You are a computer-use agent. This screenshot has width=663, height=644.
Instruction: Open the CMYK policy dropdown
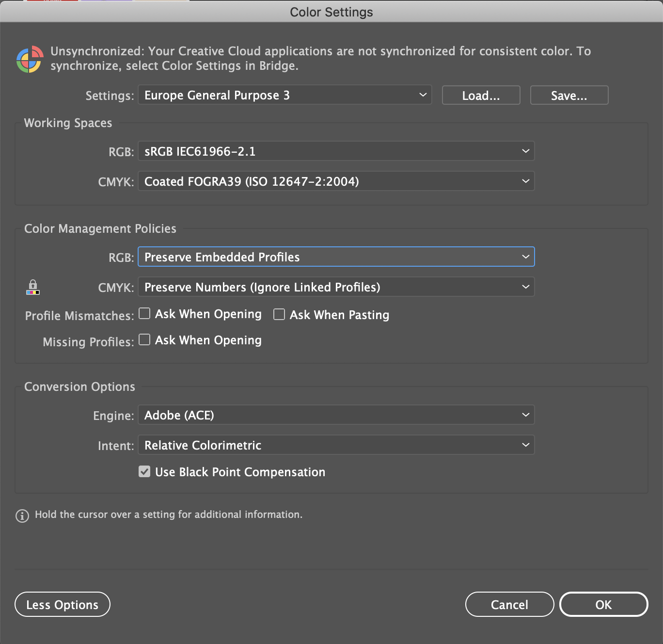click(x=336, y=287)
